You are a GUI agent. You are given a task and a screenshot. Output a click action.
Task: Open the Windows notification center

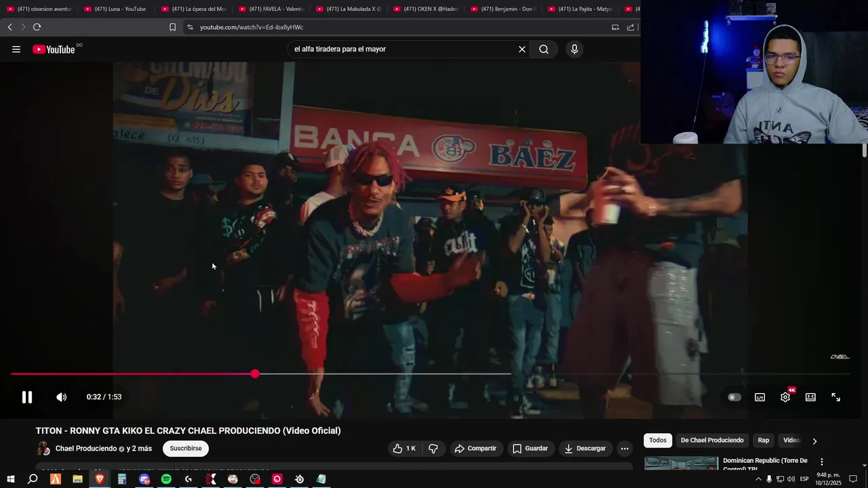[853, 479]
